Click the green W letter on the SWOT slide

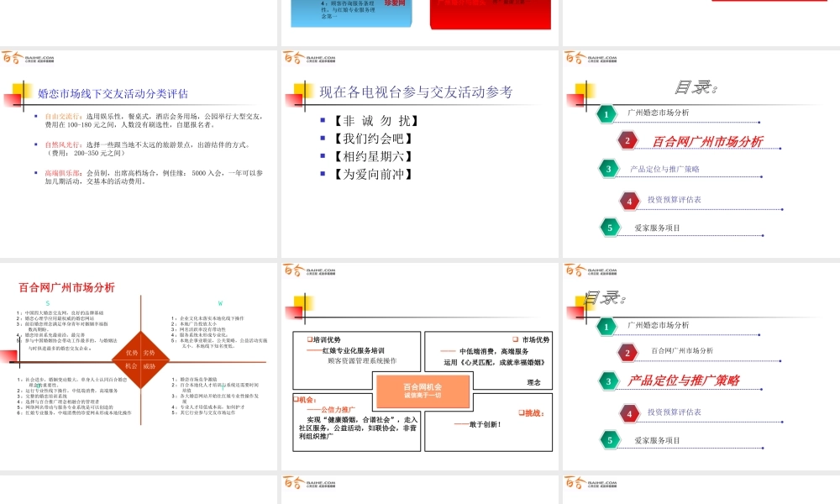[220, 303]
